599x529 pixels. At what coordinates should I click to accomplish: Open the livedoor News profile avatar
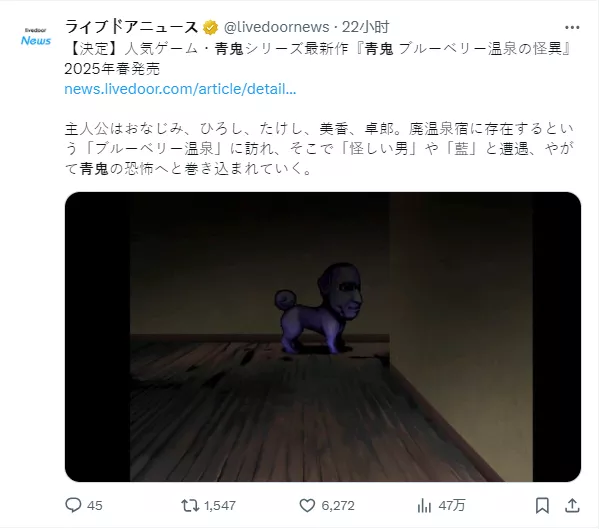click(36, 37)
